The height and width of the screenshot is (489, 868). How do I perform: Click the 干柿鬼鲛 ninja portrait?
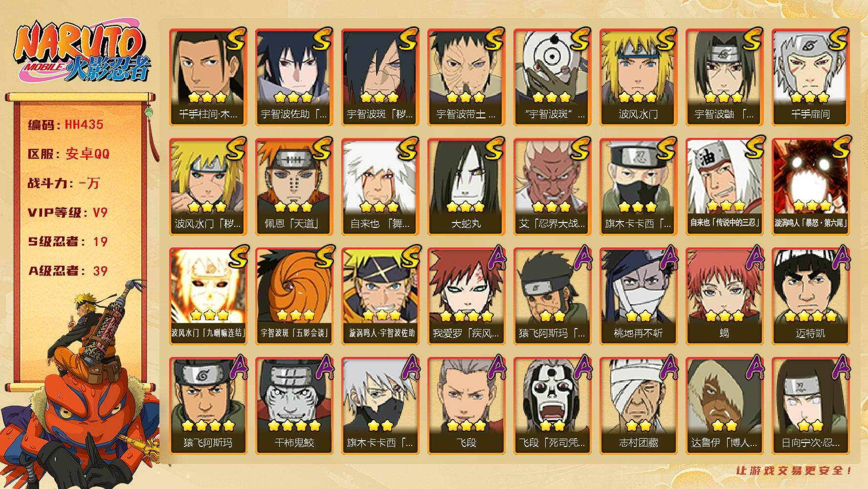click(294, 406)
